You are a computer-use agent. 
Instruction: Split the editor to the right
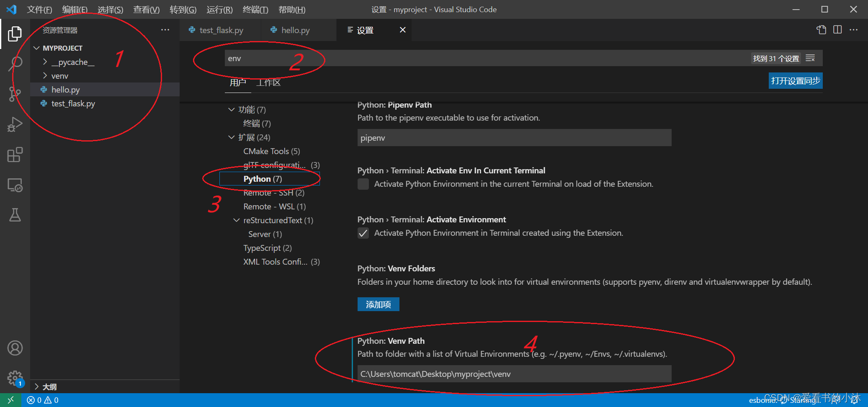(x=837, y=30)
